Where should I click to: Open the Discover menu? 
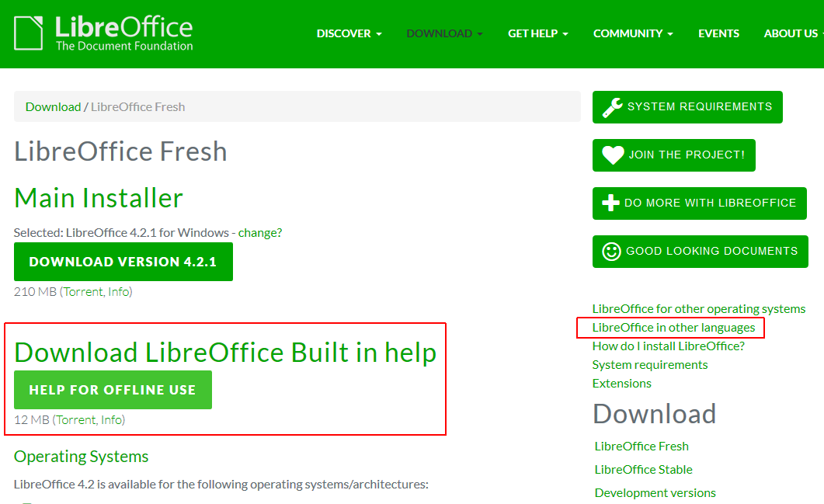[349, 33]
